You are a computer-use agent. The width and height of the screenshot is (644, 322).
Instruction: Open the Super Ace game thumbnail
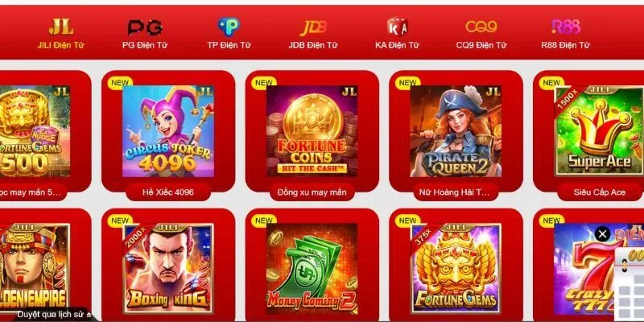599,131
